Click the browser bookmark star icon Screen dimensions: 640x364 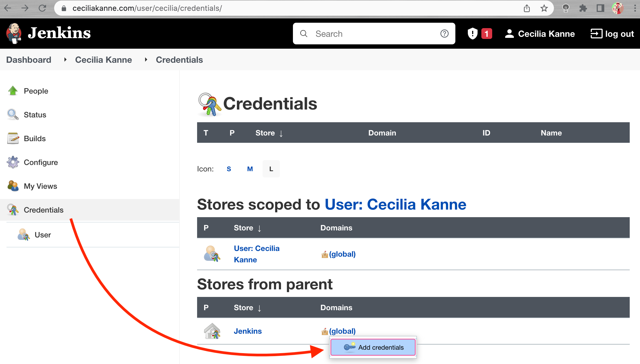coord(544,8)
